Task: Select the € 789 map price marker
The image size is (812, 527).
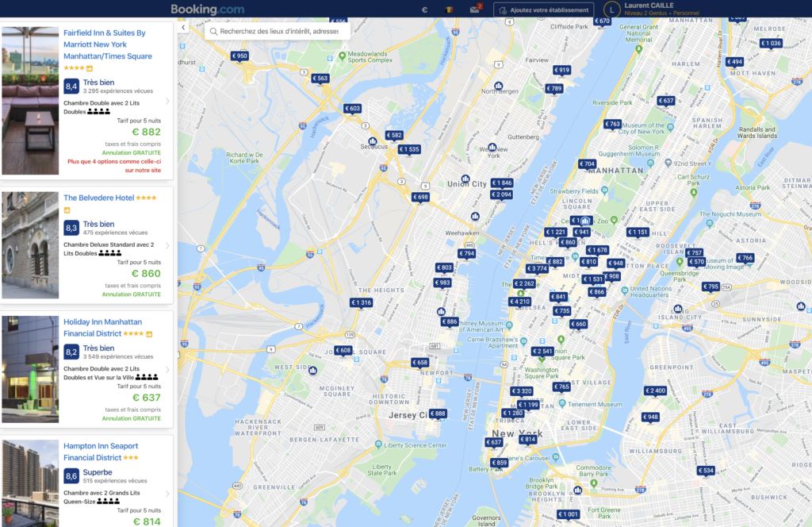Action: click(554, 89)
